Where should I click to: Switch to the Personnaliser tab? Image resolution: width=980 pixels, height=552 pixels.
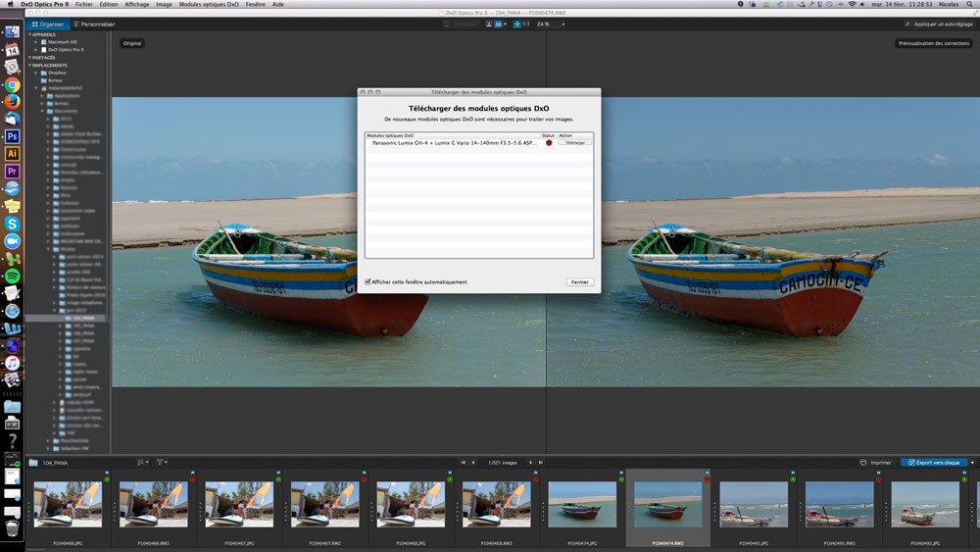[94, 25]
